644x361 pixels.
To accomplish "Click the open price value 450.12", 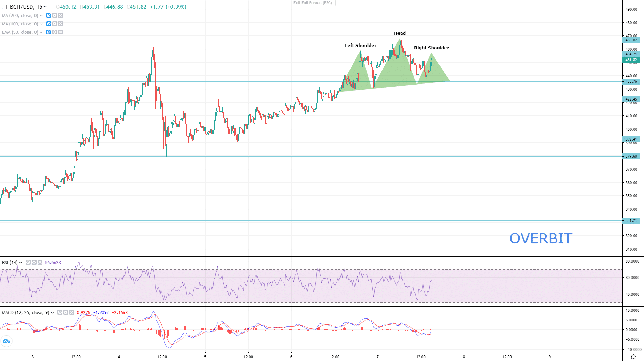I will pos(68,7).
